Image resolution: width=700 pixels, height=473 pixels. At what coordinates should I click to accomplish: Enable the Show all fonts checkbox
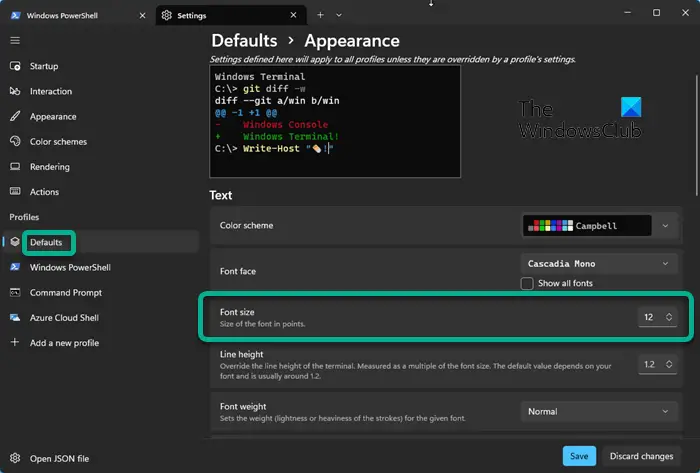[x=527, y=283]
